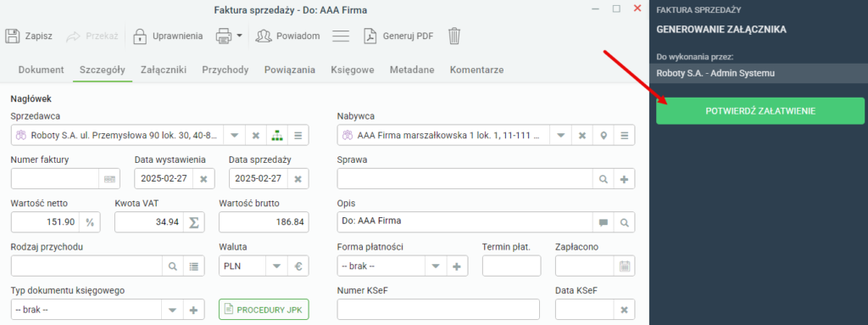Add a new Sprawa with plus

click(x=625, y=178)
